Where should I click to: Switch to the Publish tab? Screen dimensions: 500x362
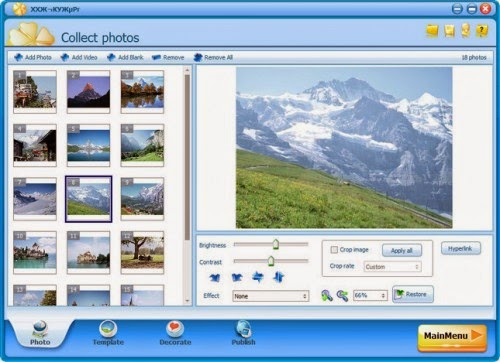point(243,333)
